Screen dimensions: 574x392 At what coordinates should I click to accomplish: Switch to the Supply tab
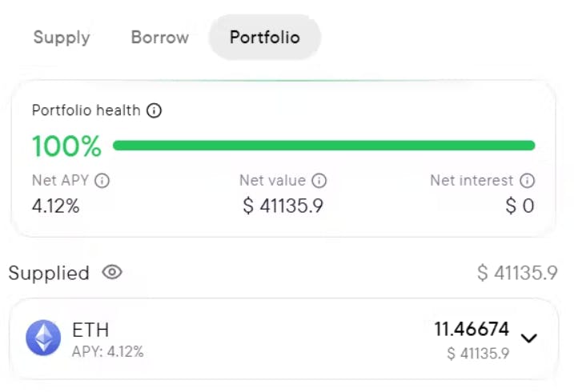62,38
